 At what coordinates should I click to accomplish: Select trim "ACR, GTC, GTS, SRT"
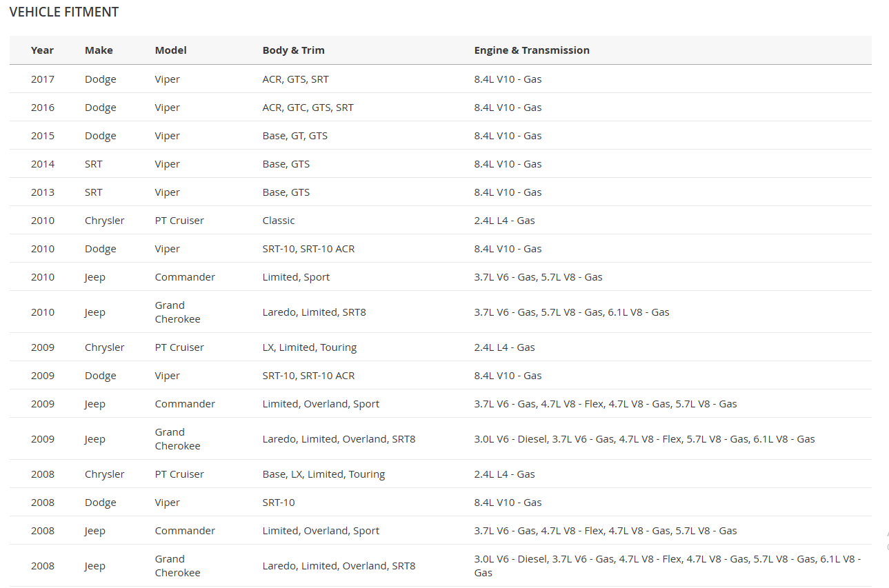click(x=308, y=108)
